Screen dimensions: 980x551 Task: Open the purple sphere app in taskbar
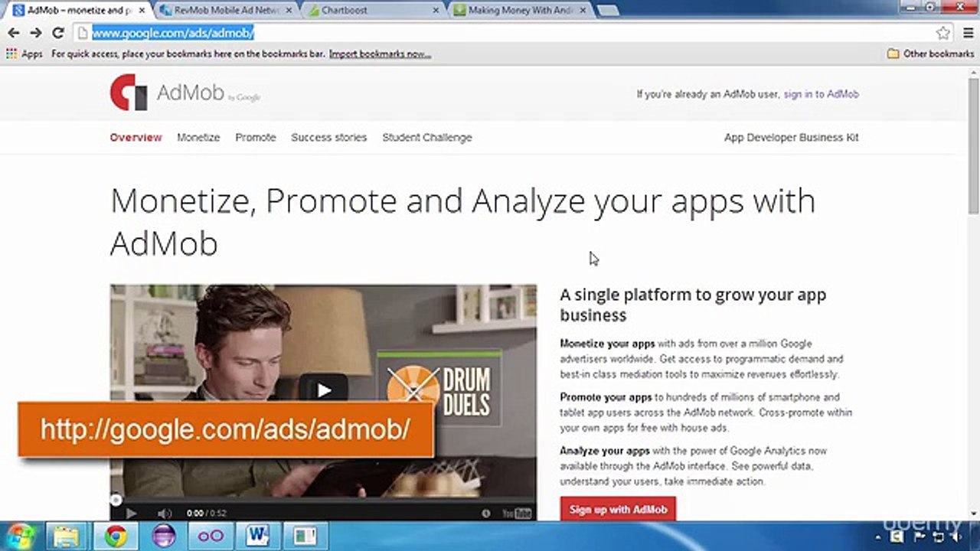point(163,536)
